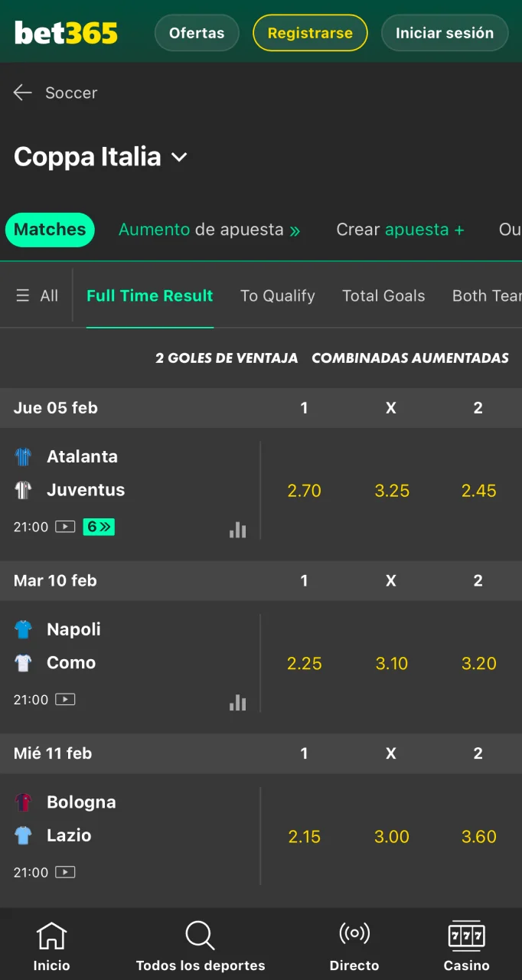
Task: Switch to the To Qualify market tab
Action: [278, 296]
